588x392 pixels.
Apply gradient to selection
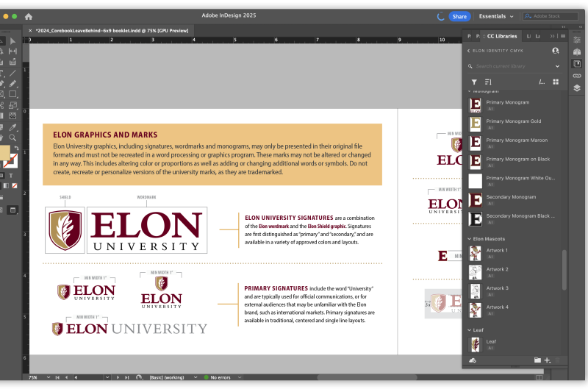(6, 185)
